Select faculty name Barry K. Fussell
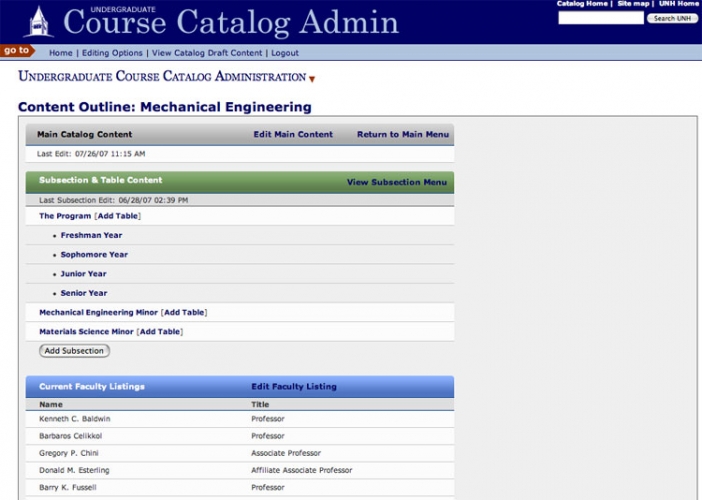This screenshot has width=702, height=500. (68, 487)
